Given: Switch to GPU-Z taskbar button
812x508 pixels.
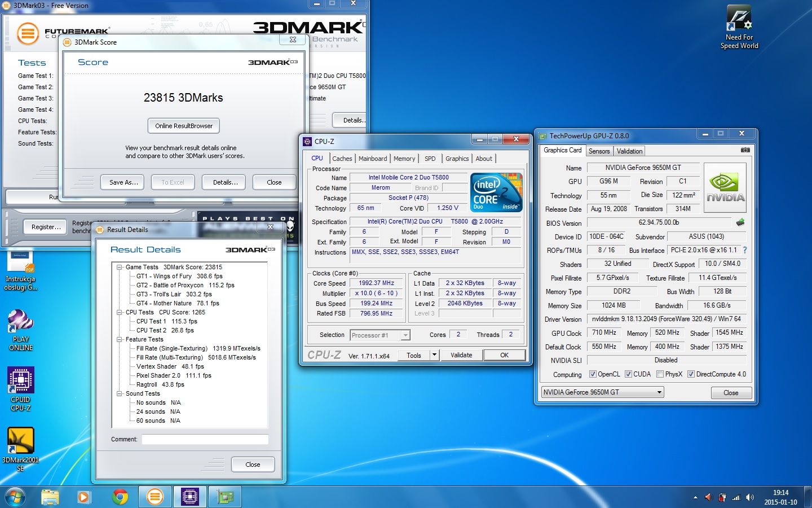Looking at the screenshot, I should pyautogui.click(x=225, y=497).
